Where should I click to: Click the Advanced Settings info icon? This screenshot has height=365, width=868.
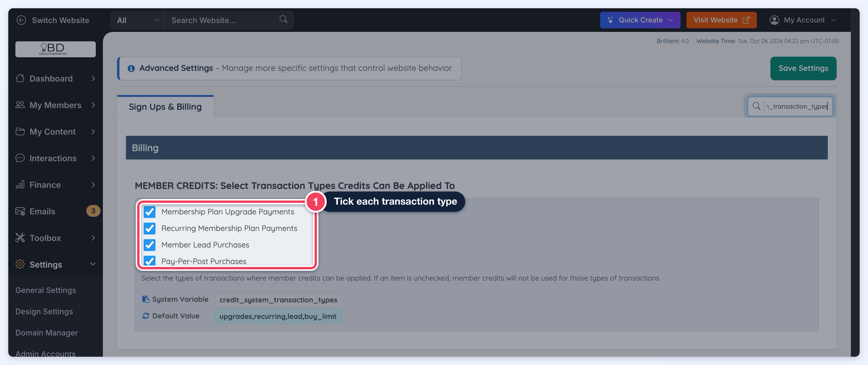131,68
